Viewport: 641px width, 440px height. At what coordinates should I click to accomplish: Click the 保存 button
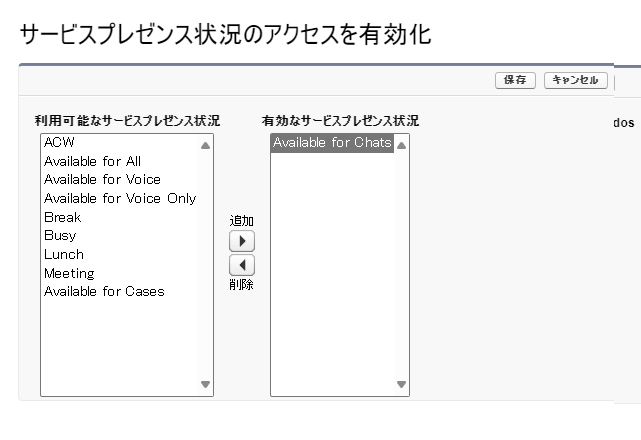(x=515, y=80)
